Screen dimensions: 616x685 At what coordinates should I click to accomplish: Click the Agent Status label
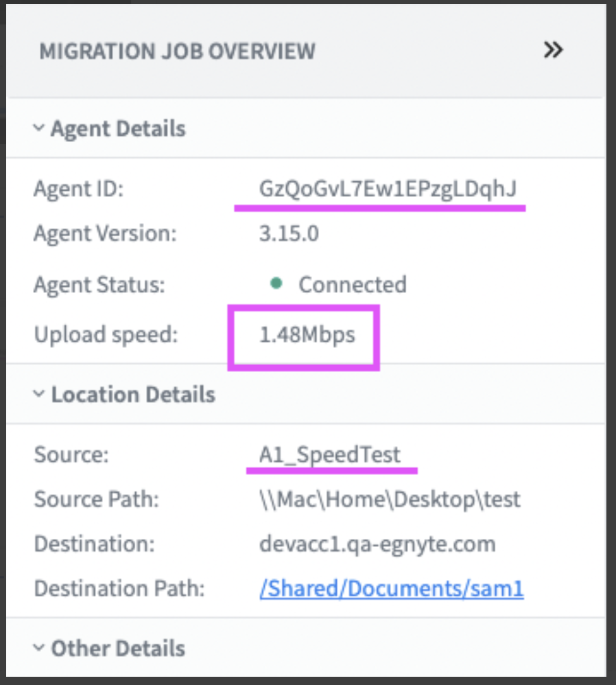(x=99, y=285)
